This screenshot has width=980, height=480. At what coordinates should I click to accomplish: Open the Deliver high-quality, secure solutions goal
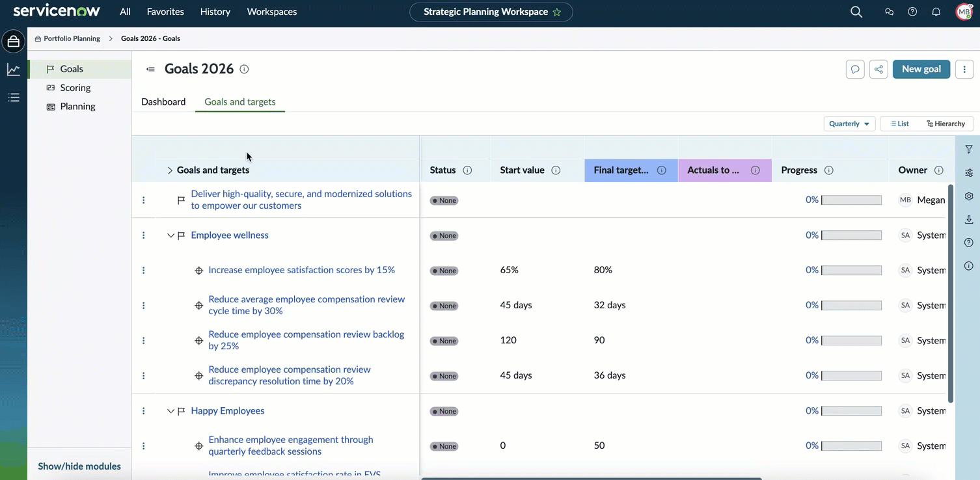click(301, 200)
